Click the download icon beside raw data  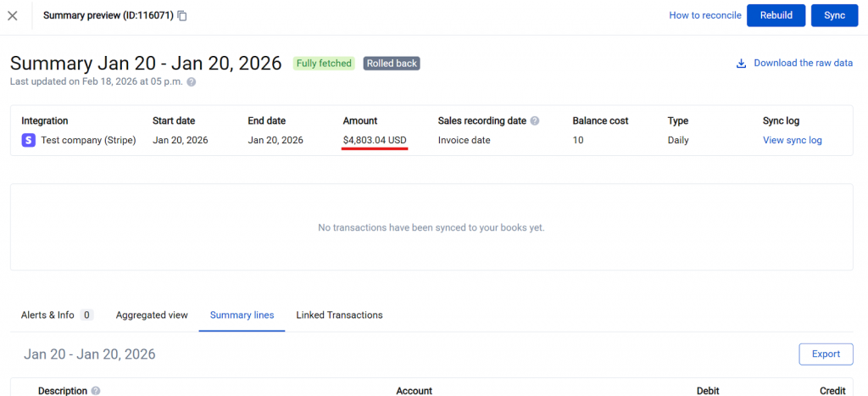[x=741, y=64]
